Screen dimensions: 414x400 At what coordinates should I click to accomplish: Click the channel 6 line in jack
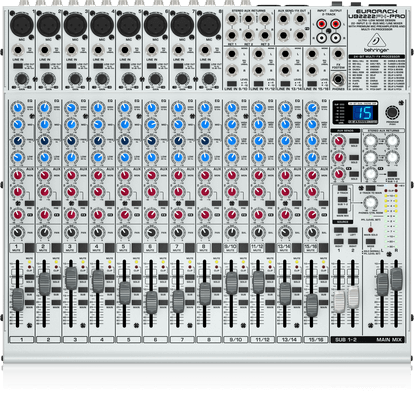click(152, 51)
